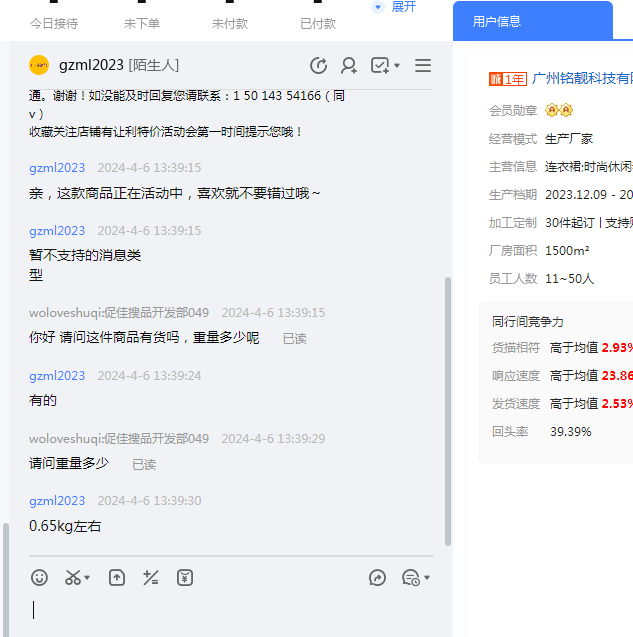Viewport: 633px width, 637px height.
Task: Click the refresh history clock icon
Action: (319, 65)
